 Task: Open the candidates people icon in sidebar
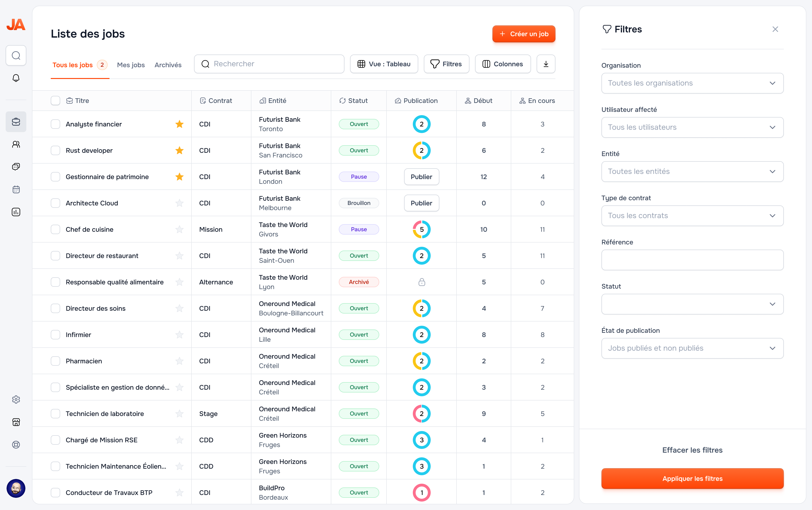click(x=16, y=144)
